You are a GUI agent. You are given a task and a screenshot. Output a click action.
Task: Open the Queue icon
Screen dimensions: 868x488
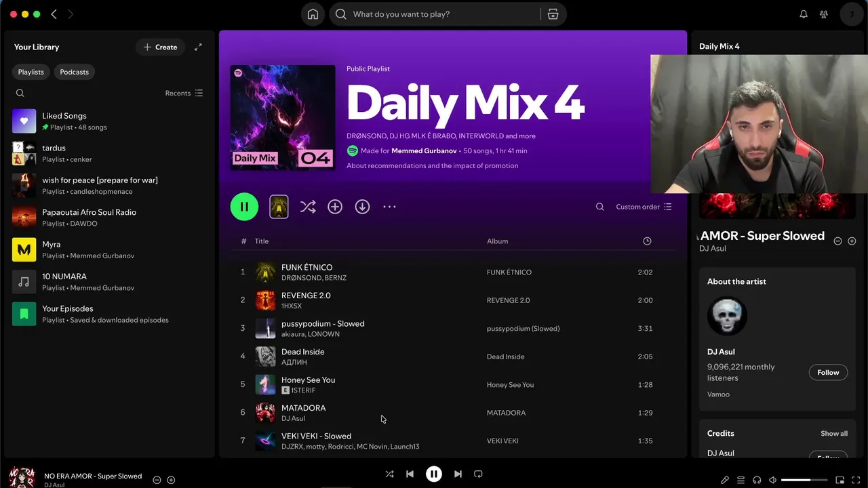[x=741, y=480]
